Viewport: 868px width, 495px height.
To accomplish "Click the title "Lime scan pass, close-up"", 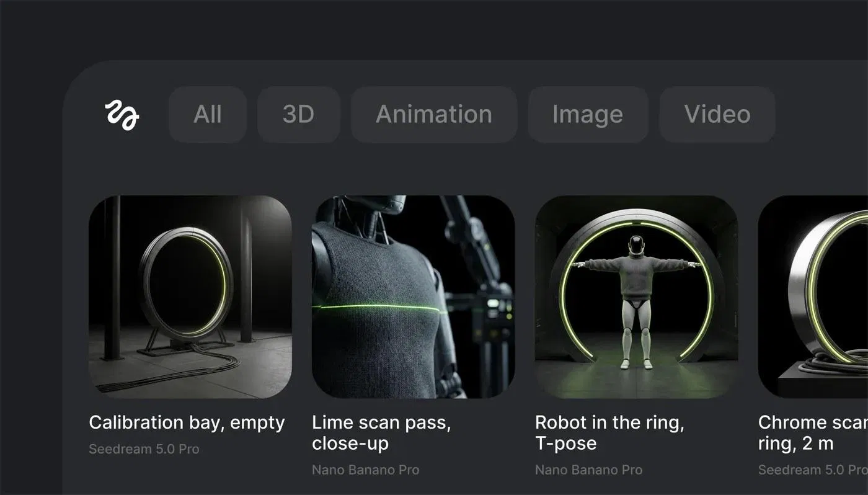I will pyautogui.click(x=381, y=433).
